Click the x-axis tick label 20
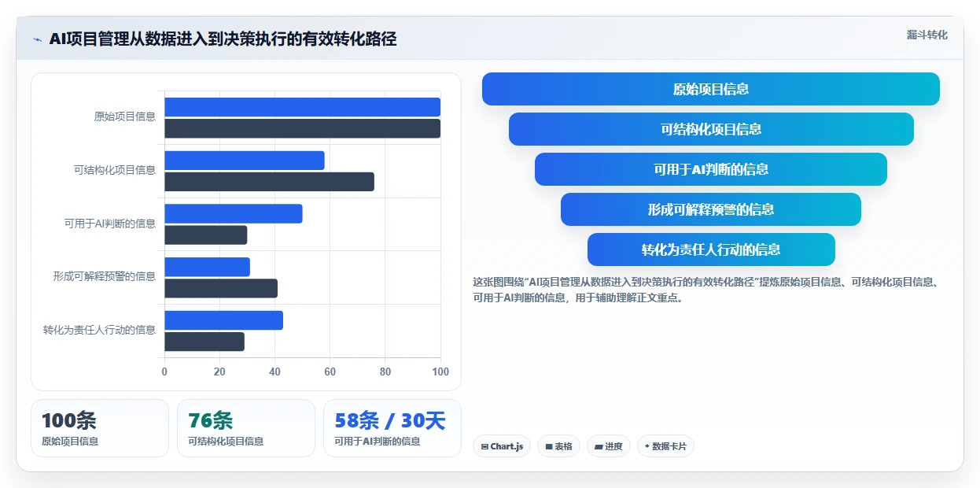This screenshot has height=488, width=980. [x=219, y=372]
